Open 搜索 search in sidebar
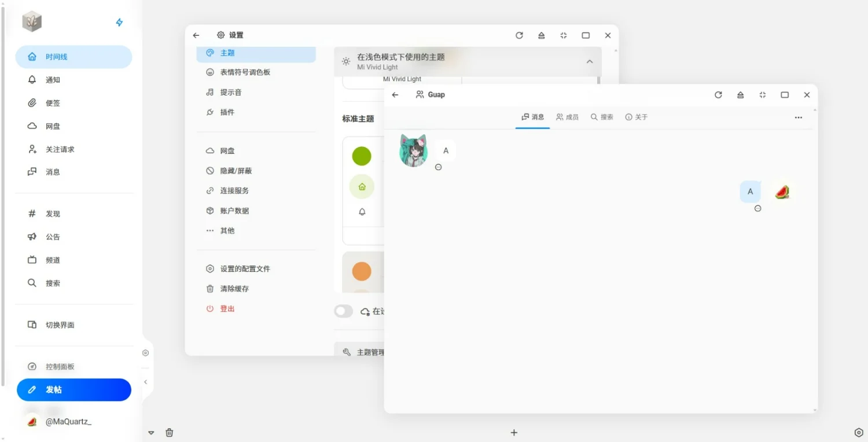The image size is (868, 442). pos(73,283)
